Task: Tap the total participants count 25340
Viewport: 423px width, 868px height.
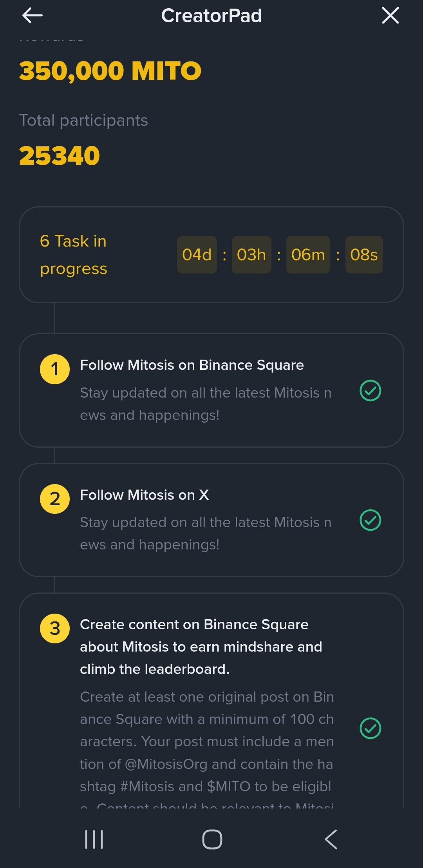Action: (60, 156)
